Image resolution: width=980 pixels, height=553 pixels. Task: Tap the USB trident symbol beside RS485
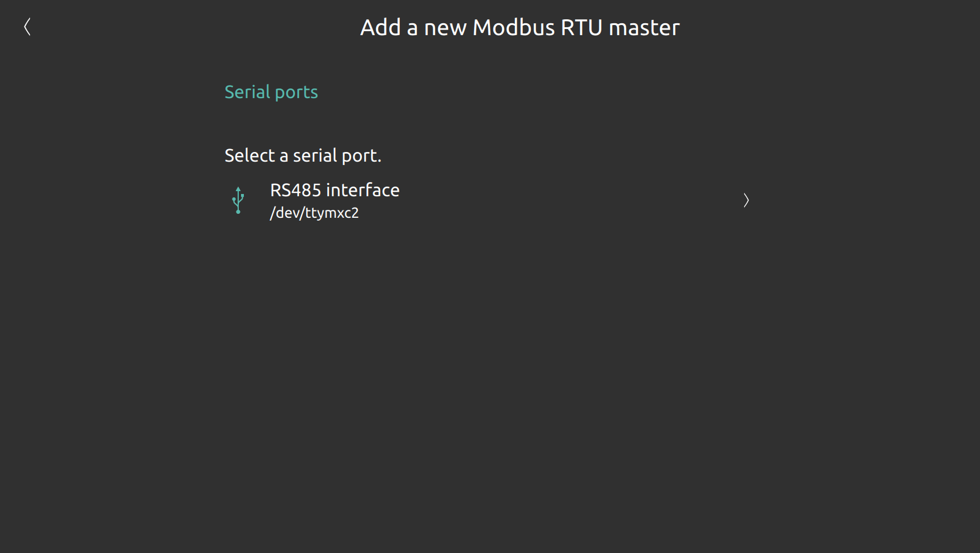(238, 200)
